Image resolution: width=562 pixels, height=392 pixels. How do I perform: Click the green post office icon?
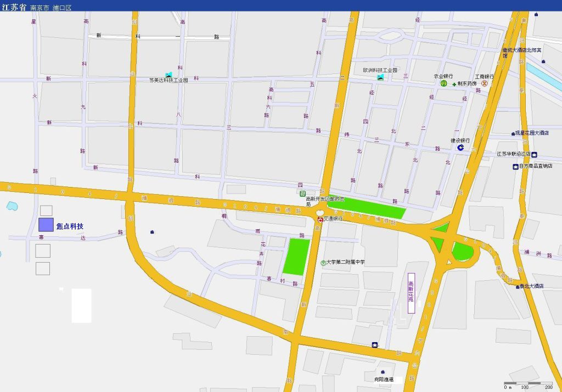point(302,192)
